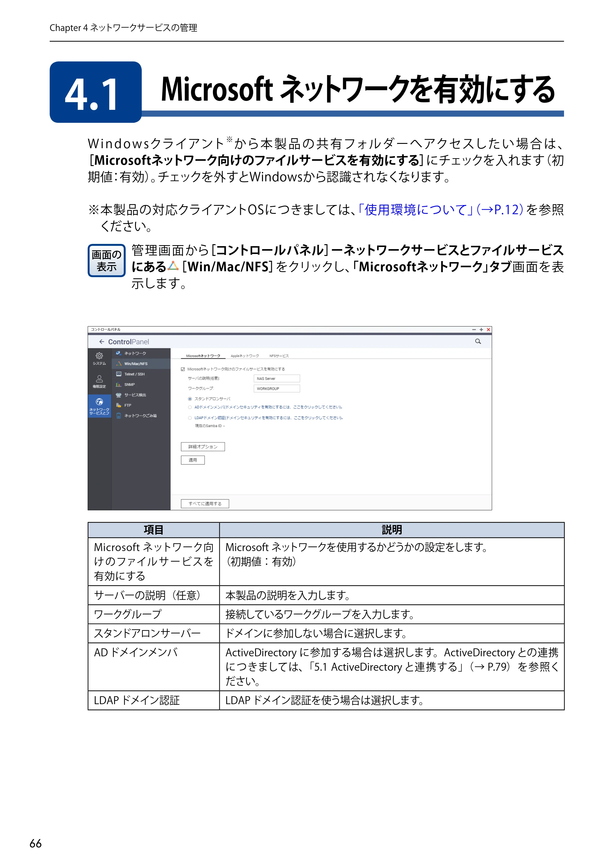
Task: Click the LDAP ドメイン認証 table cell
Action: 154,700
